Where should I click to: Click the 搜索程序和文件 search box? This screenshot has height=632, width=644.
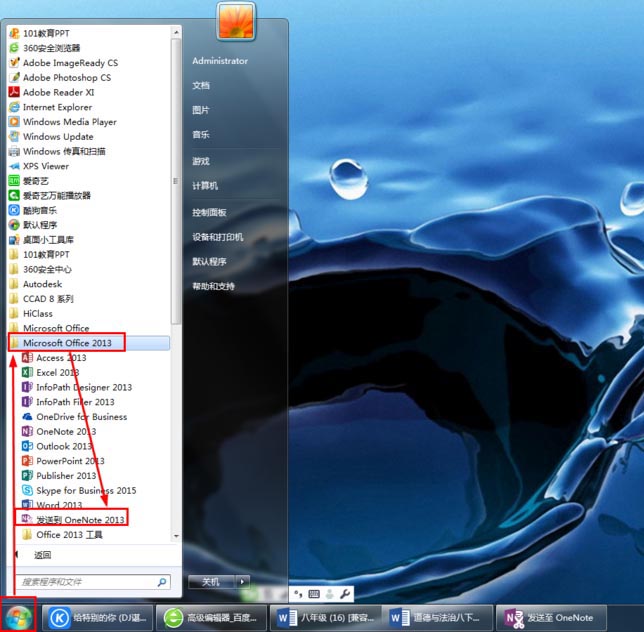tap(93, 581)
